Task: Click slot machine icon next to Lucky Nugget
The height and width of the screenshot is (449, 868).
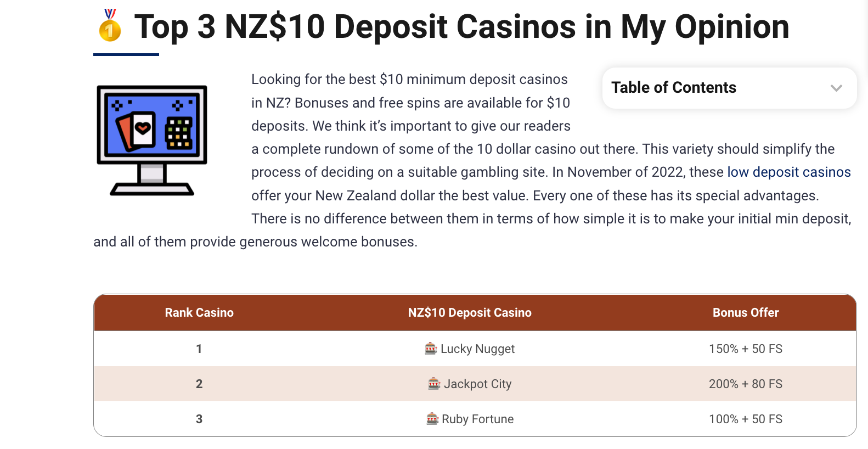Action: click(x=431, y=348)
